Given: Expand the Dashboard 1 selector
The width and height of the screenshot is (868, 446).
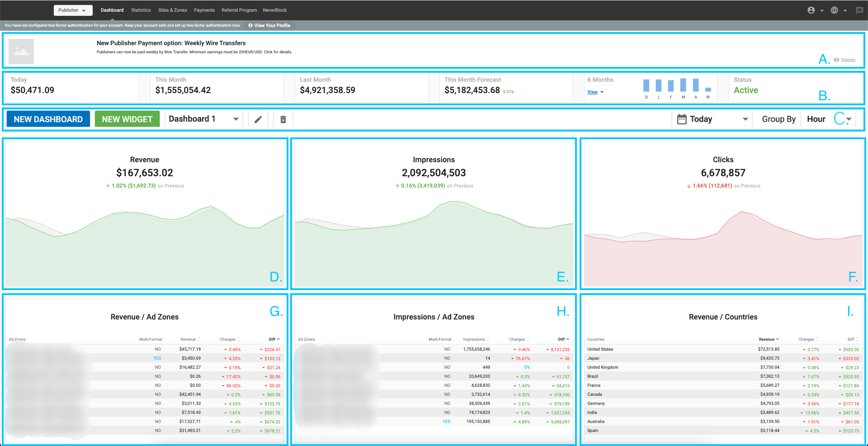Looking at the screenshot, I should click(236, 119).
